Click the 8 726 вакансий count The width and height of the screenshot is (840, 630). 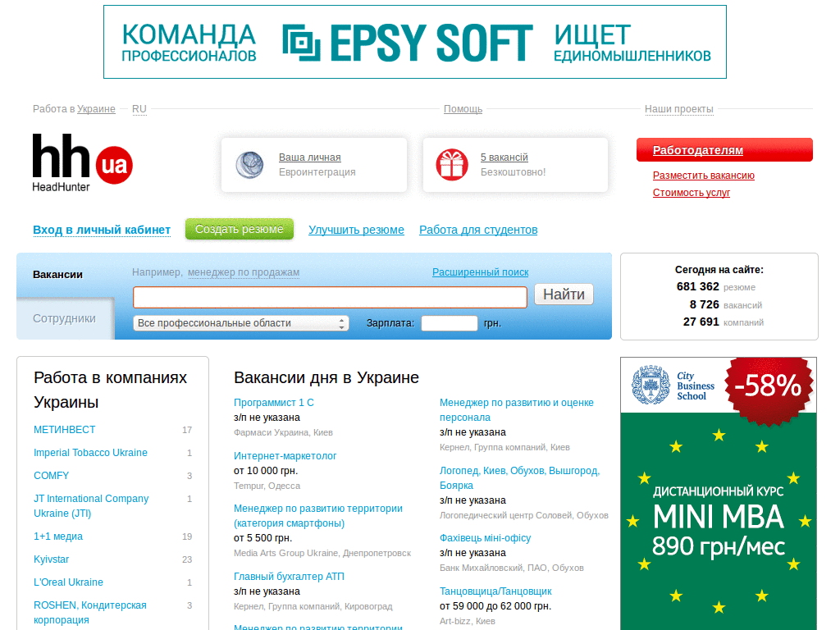[x=725, y=304]
